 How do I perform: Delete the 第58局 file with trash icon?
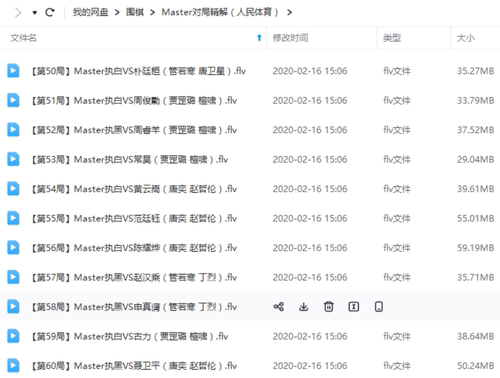pyautogui.click(x=329, y=307)
